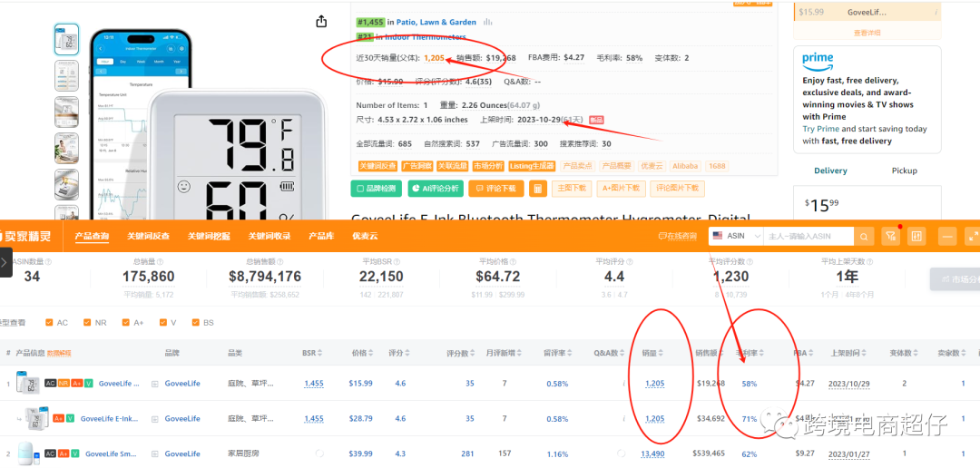Screen dimensions: 980x468
Task: Open the Patio, Lawn & Garden category link
Action: point(436,22)
